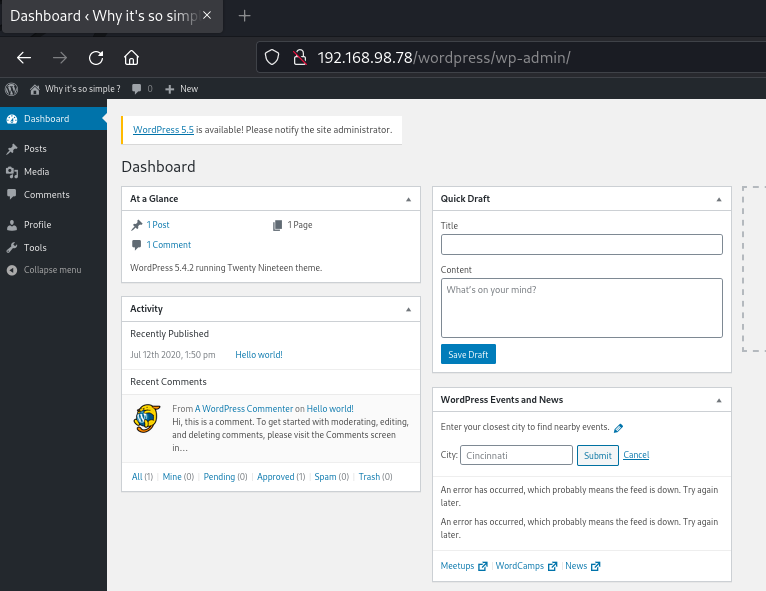Open the 1 Comment link

pyautogui.click(x=169, y=245)
